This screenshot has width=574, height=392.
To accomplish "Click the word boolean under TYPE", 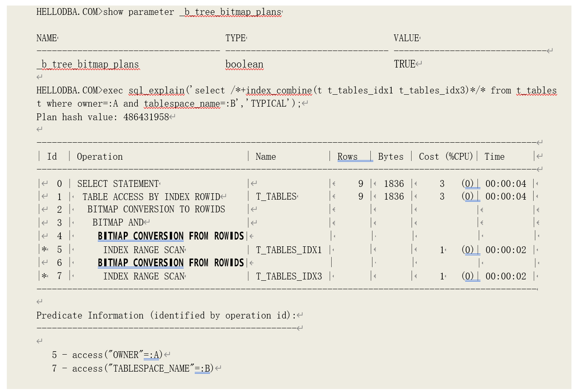I will 244,65.
